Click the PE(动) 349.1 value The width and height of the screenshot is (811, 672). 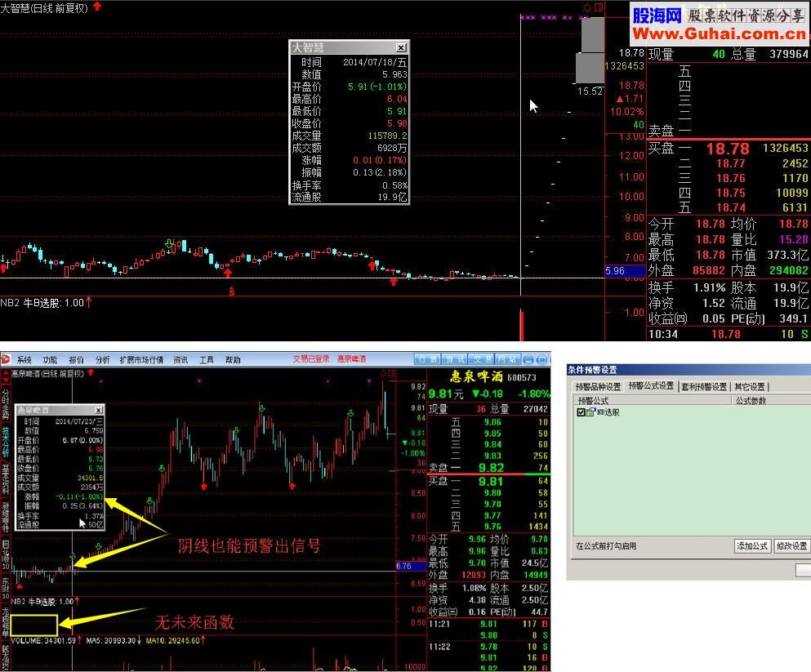[769, 318]
